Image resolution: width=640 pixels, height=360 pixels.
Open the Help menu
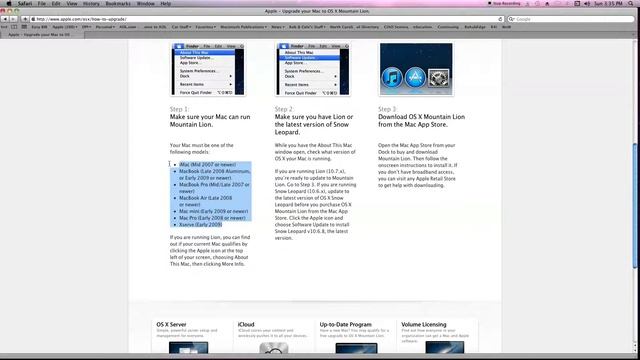165,3
